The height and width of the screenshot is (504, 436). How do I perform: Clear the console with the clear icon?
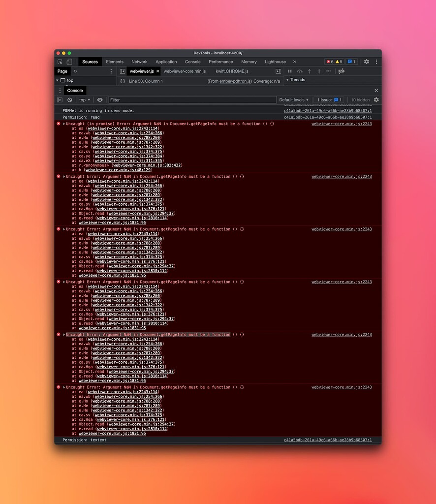click(x=69, y=100)
